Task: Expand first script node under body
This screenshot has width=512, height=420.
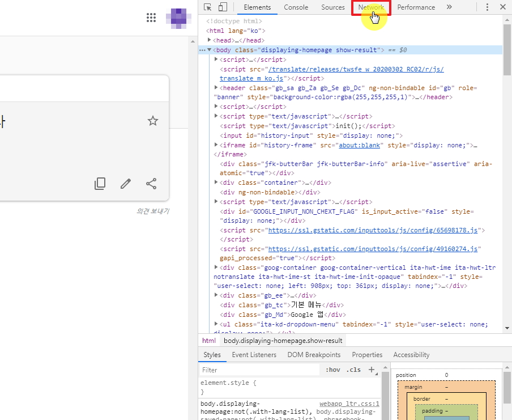Action: [216, 59]
